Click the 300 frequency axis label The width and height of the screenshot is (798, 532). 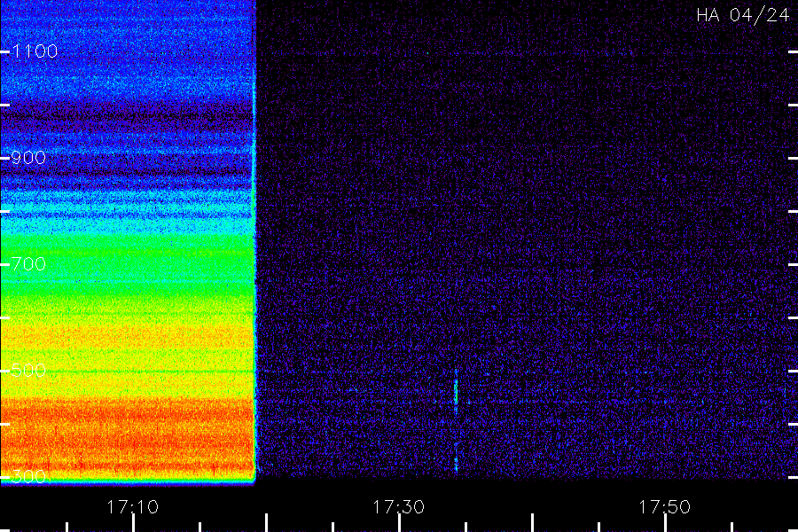[x=28, y=477]
